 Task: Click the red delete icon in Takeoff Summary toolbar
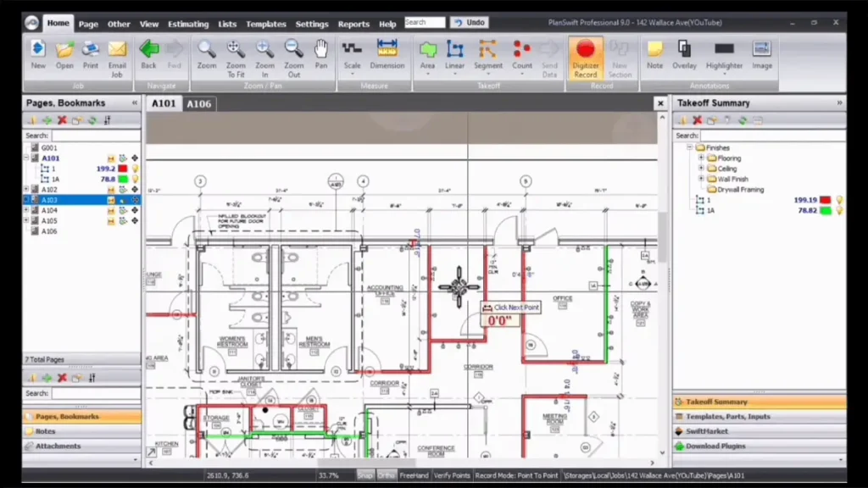697,120
